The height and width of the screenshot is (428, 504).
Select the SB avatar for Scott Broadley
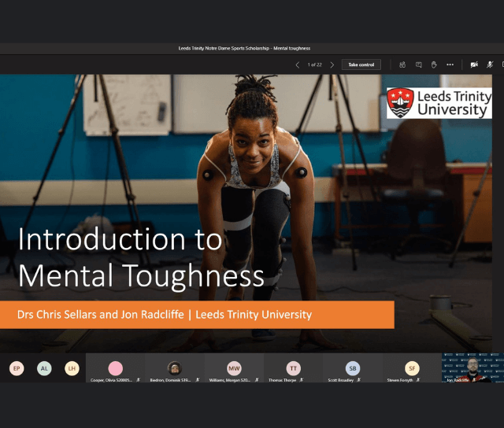click(353, 368)
